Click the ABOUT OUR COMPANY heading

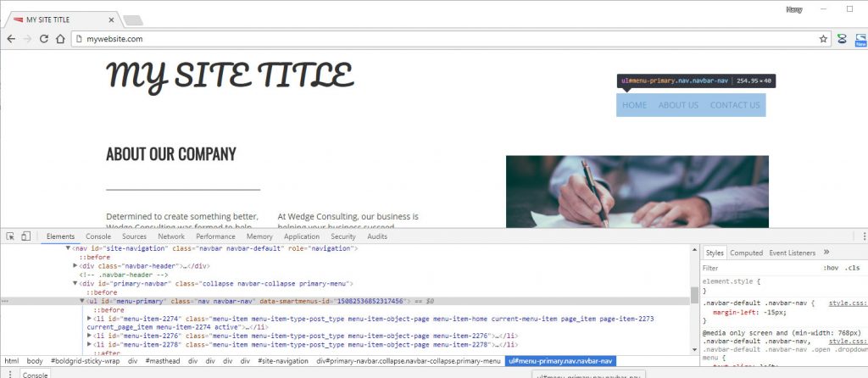coord(171,154)
